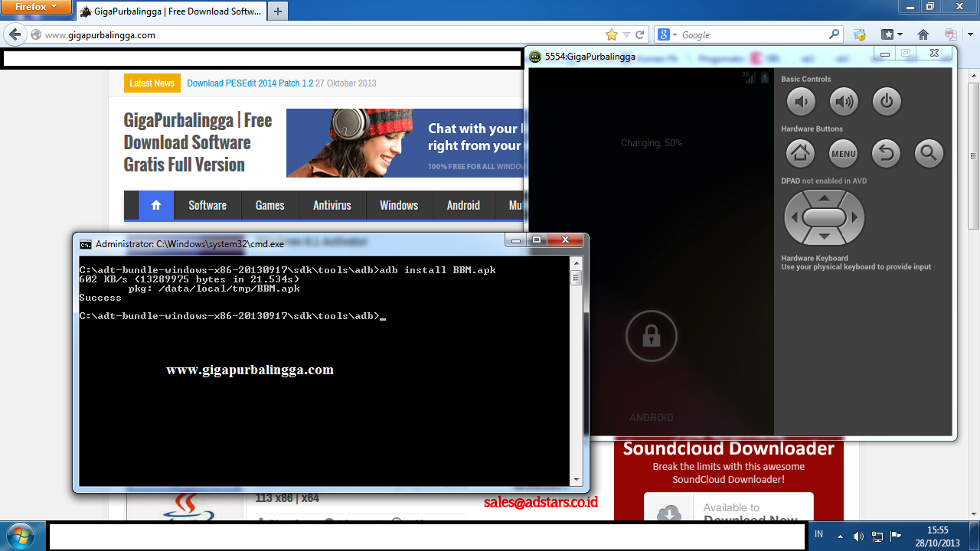980x551 pixels.
Task: Click the site Home icon in navigation
Action: pos(156,205)
